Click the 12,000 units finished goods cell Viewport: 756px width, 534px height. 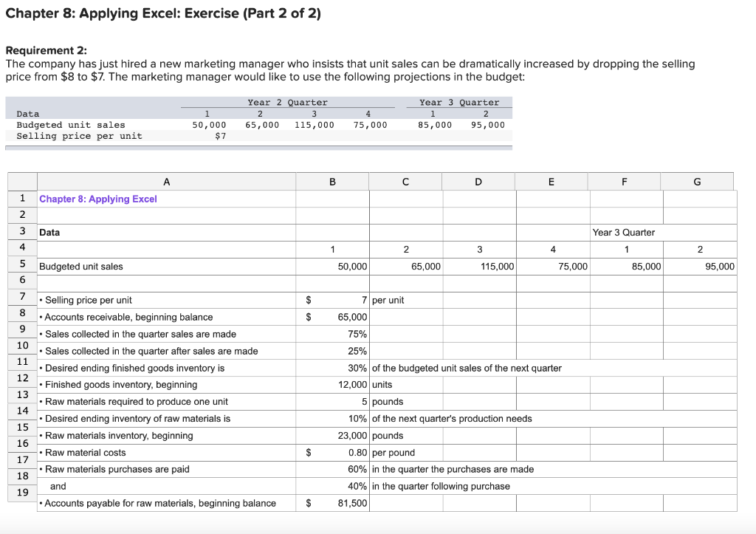343,385
